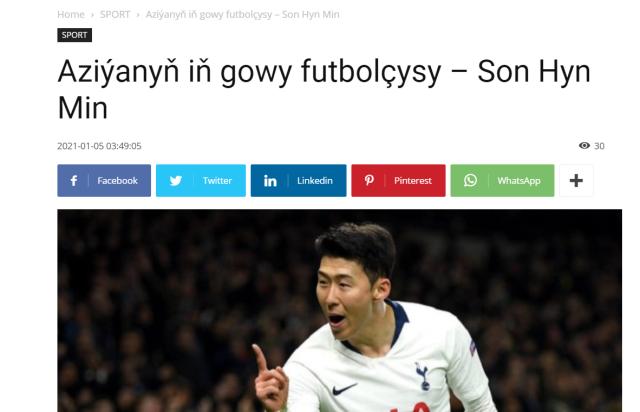This screenshot has width=640, height=412.
Task: Click the Facebook f icon
Action: point(74,180)
